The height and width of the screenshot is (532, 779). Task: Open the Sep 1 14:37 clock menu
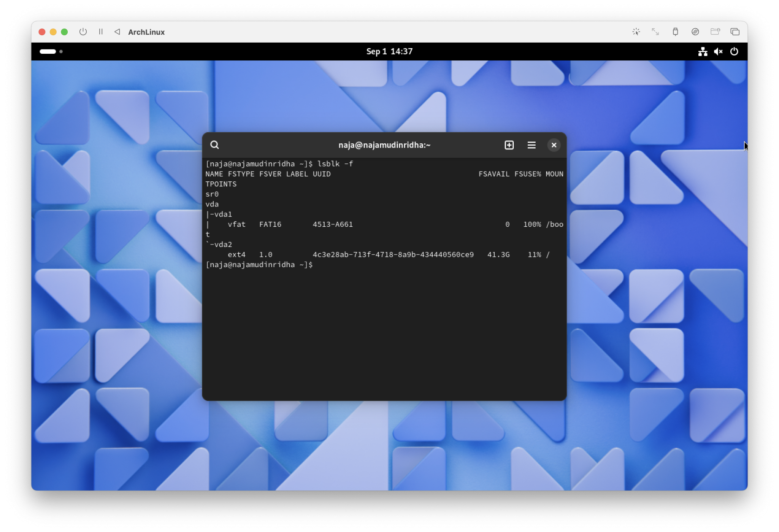click(389, 51)
